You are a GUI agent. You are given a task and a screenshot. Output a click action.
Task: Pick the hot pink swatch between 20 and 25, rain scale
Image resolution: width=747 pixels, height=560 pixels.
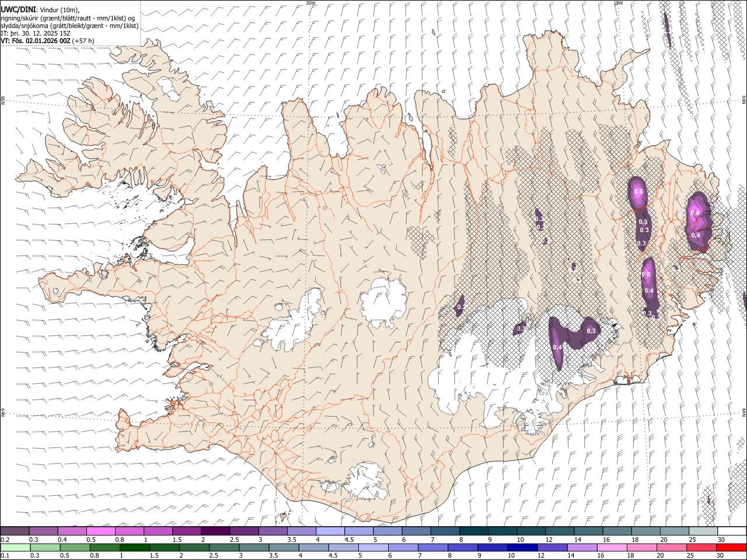[672, 547]
